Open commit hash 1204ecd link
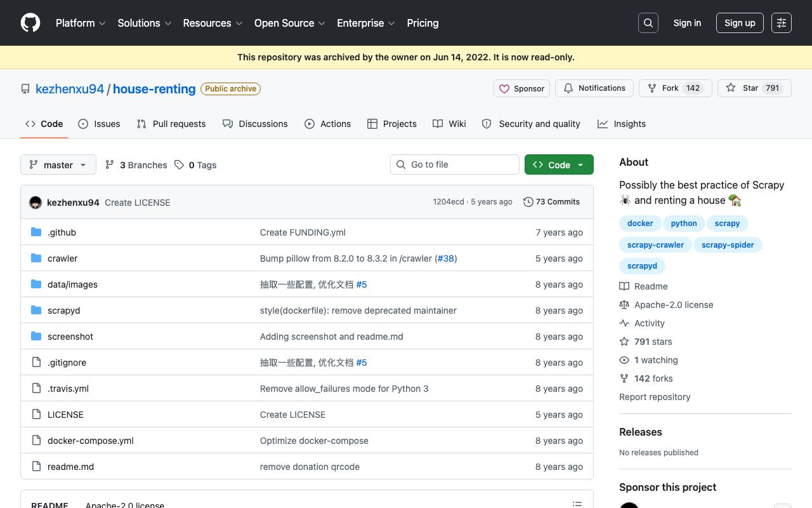Viewport: 812px width, 508px height. tap(449, 202)
